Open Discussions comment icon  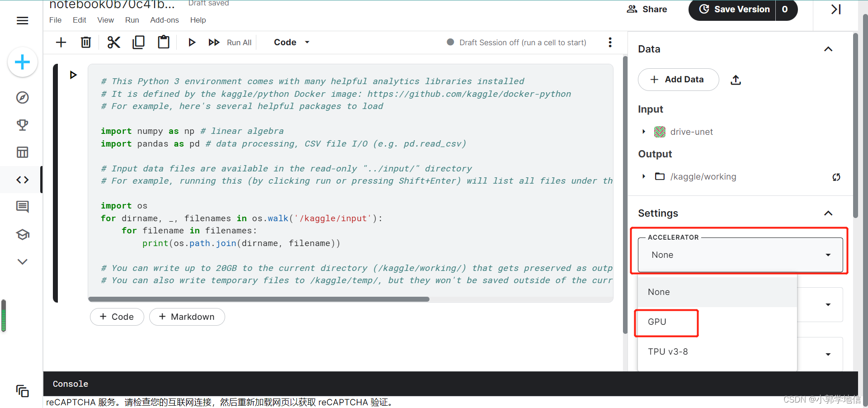click(22, 207)
